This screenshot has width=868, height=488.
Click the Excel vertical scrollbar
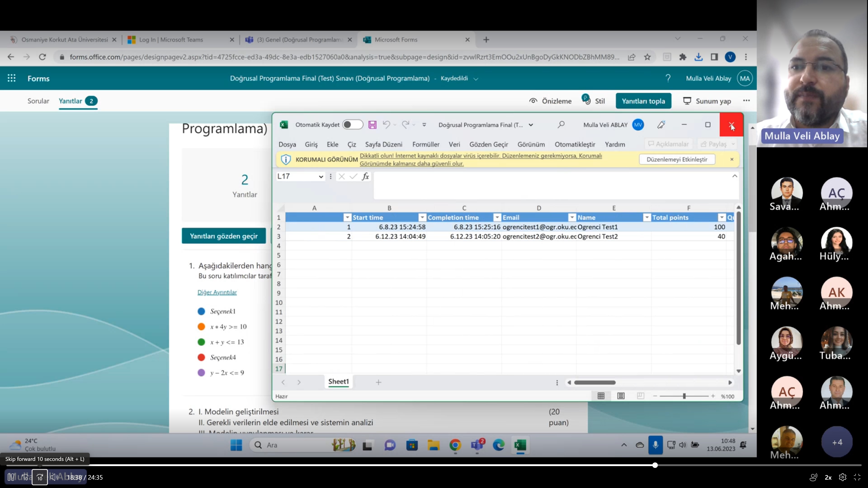click(x=738, y=278)
